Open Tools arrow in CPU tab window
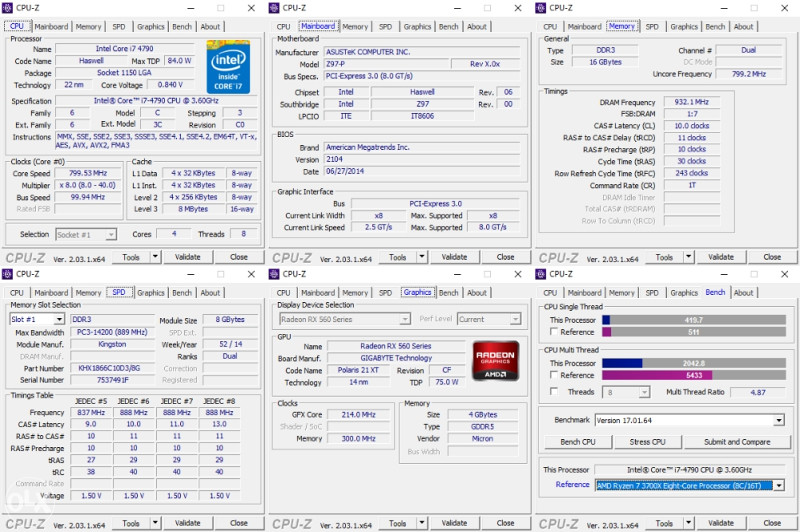Screen dimensions: 800x532 [155, 257]
